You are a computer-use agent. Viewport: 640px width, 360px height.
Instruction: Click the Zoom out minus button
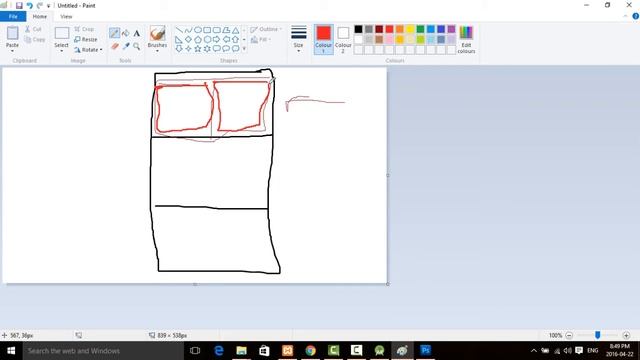pyautogui.click(x=569, y=335)
